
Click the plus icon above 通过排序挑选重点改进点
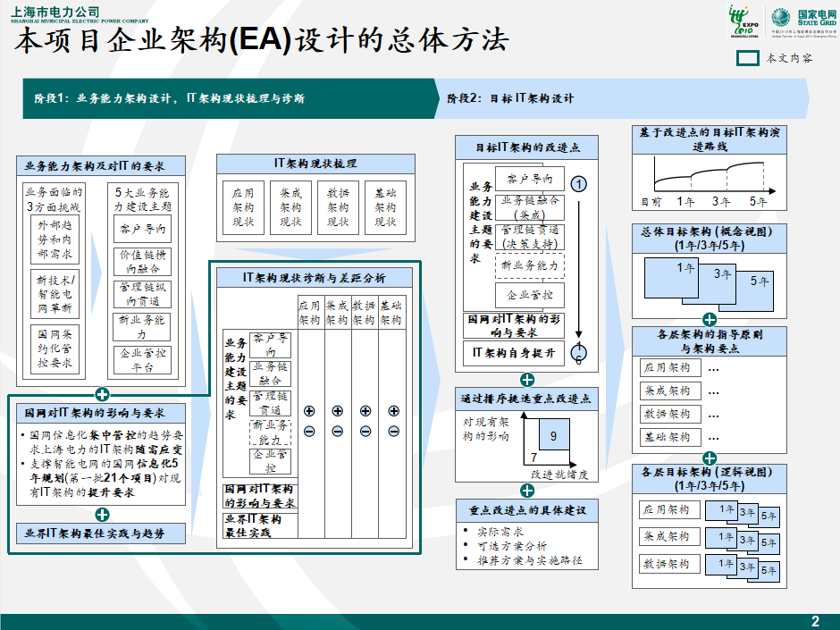527,380
